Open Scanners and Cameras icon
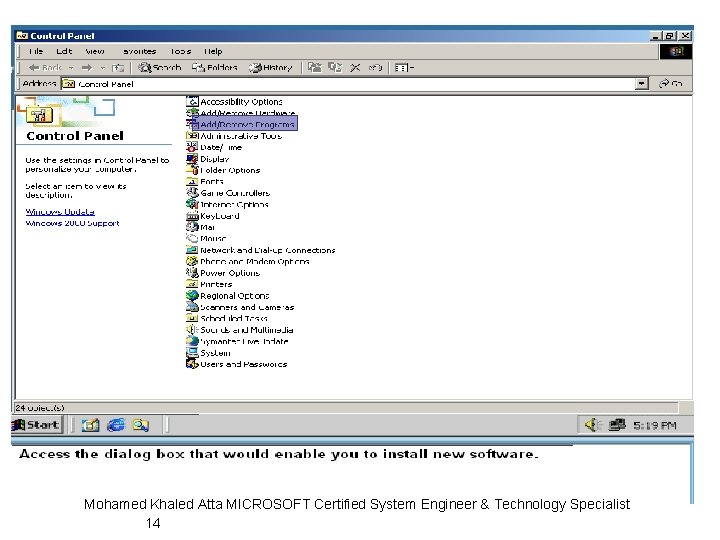The width and height of the screenshot is (720, 540). 192,307
